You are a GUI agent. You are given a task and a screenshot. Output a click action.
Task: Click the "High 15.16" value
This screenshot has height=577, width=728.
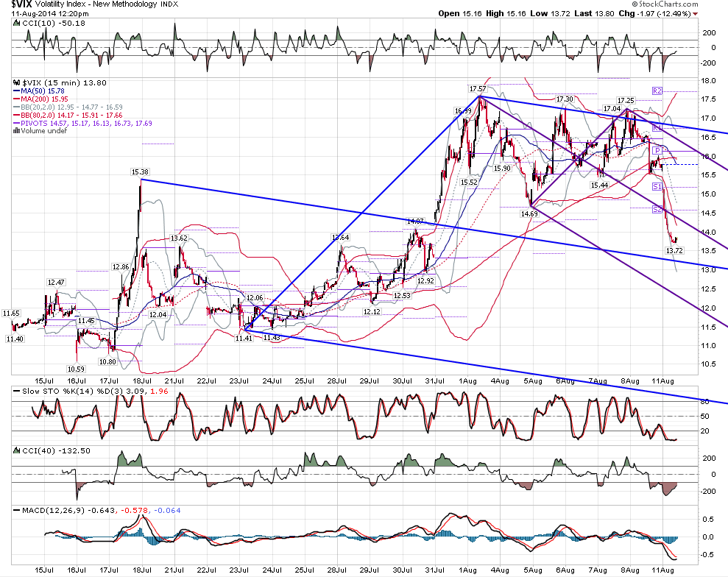pos(506,13)
